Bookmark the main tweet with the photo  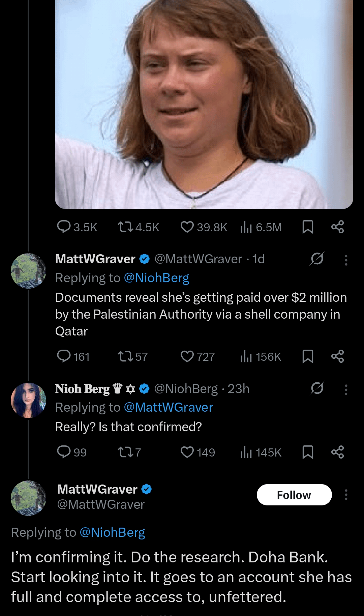pyautogui.click(x=308, y=227)
